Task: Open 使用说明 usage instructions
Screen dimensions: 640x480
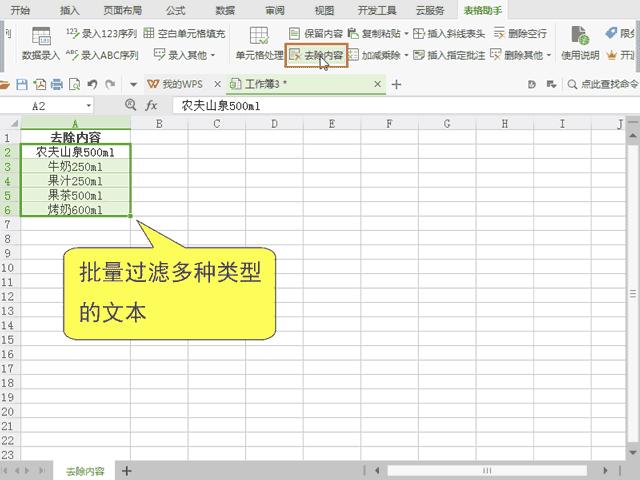Action: [x=580, y=44]
